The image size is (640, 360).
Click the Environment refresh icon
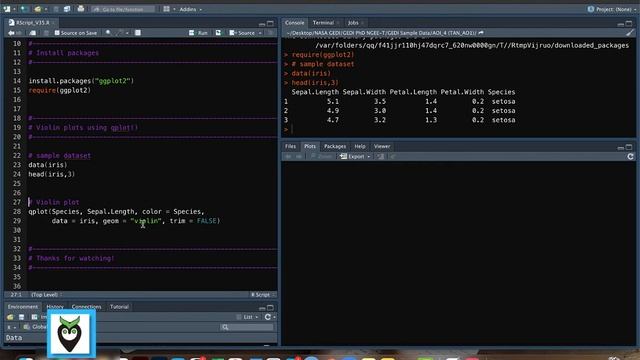[x=267, y=317]
